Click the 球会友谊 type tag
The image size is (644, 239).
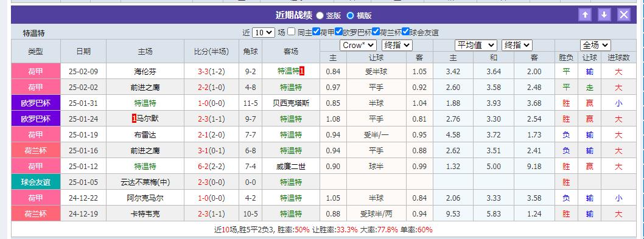pyautogui.click(x=36, y=182)
